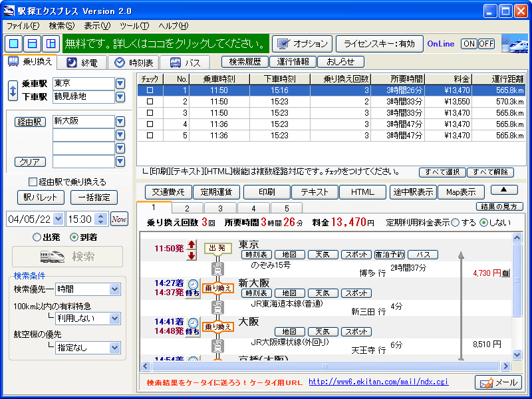The image size is (532, 399).
Task: Switch to result tab 2
Action: [187, 208]
